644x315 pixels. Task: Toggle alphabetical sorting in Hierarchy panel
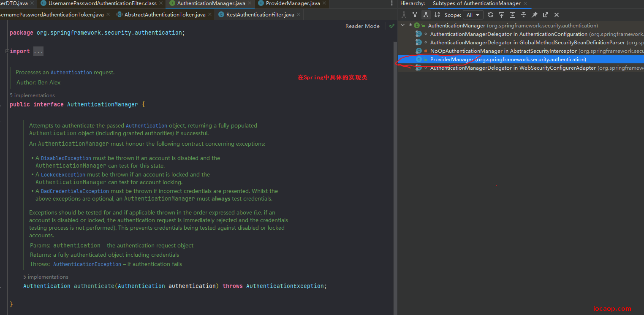pyautogui.click(x=437, y=15)
